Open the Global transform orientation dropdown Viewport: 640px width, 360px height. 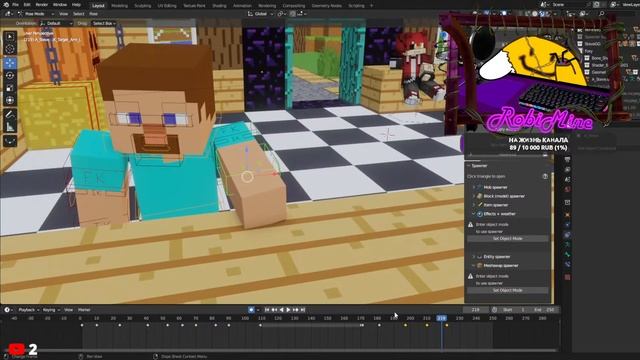coord(261,14)
